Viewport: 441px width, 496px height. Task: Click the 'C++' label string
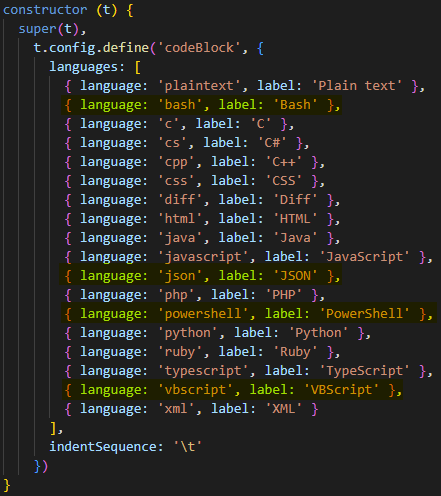coord(284,162)
